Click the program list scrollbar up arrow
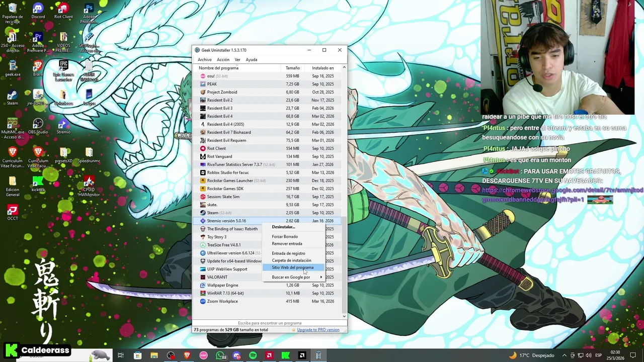644x362 pixels. point(344,67)
